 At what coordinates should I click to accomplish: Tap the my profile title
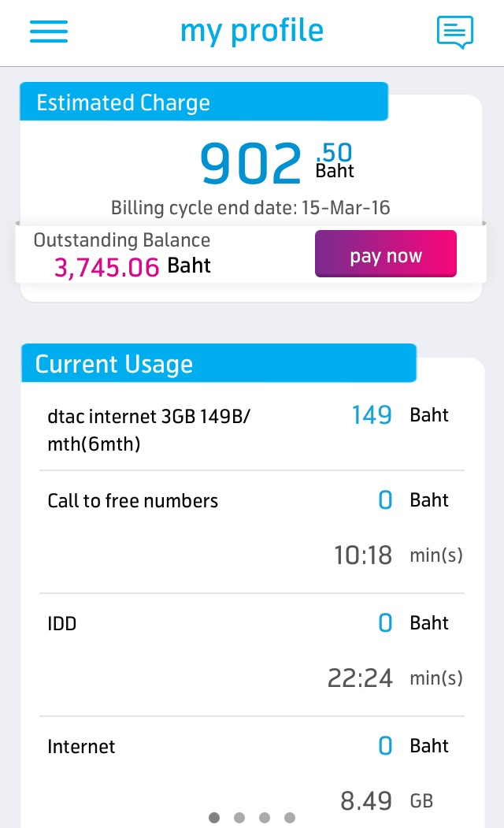[252, 32]
